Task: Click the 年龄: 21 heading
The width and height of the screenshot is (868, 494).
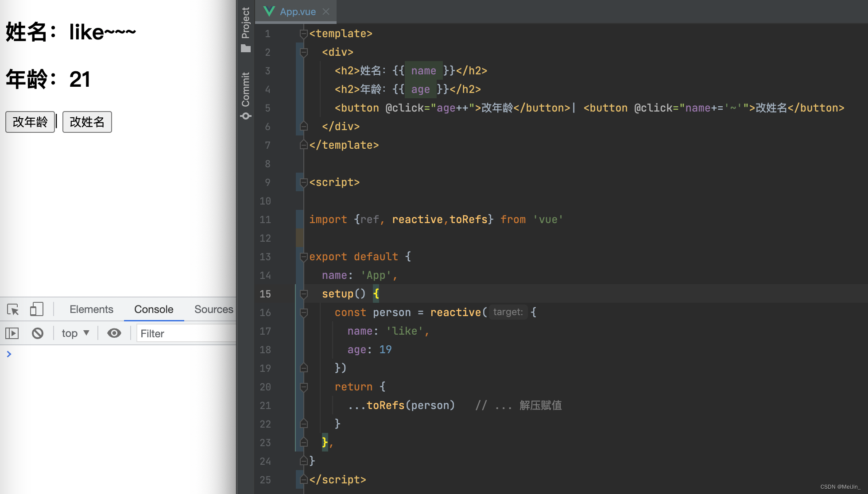Action: pos(48,80)
